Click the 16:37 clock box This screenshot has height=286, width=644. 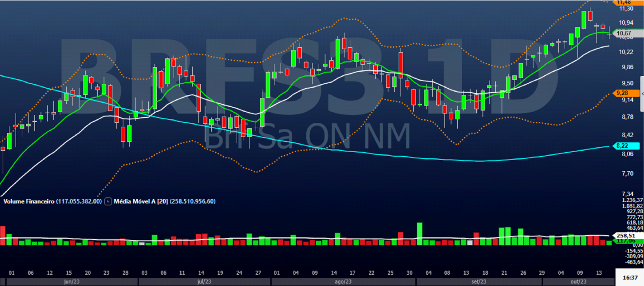630,278
